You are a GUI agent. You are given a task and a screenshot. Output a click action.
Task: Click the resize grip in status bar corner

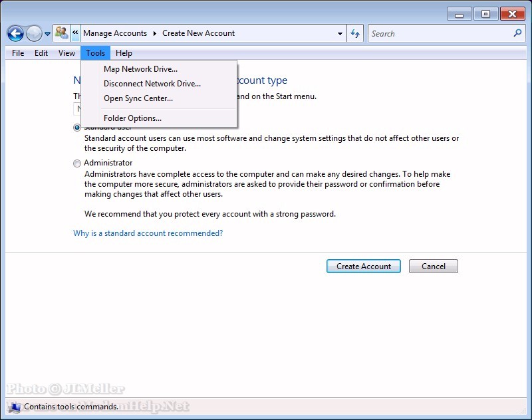tap(523, 411)
